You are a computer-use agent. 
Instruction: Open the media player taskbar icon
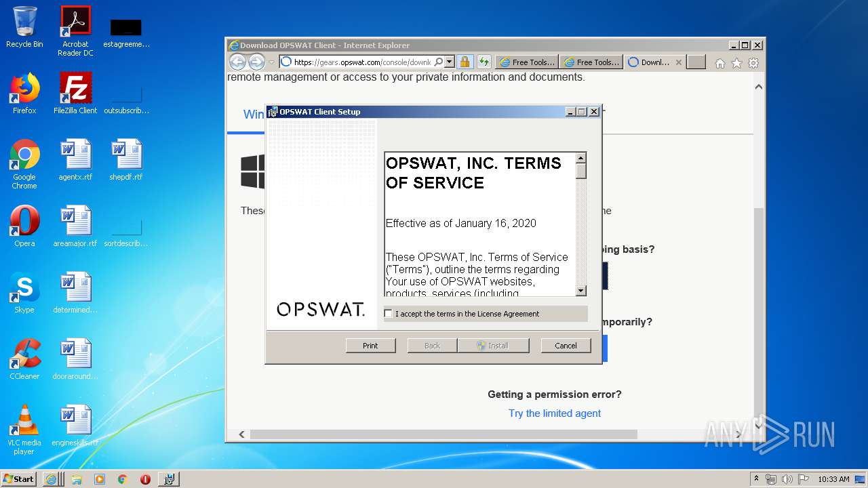[100, 479]
